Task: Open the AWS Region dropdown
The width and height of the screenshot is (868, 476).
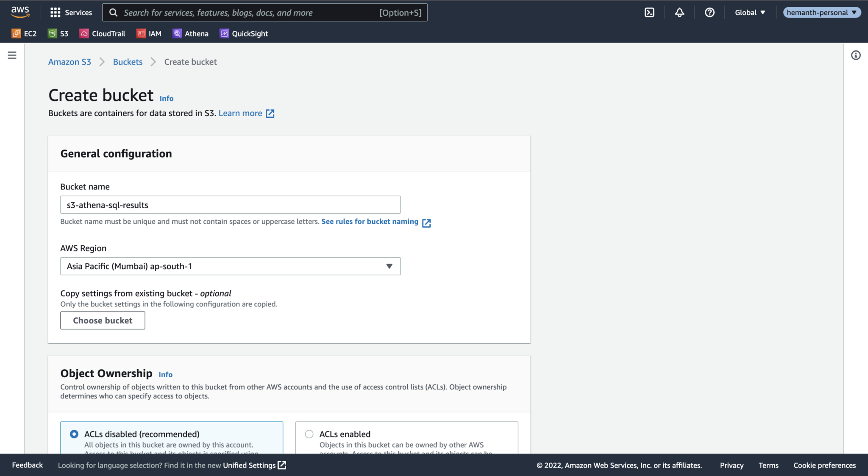Action: tap(230, 266)
